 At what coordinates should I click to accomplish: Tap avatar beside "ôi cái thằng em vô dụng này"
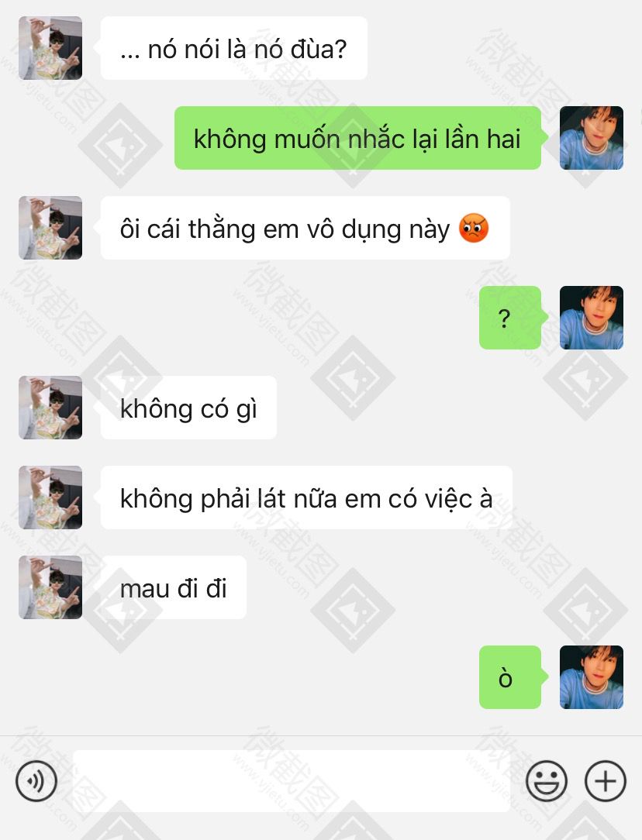(50, 229)
